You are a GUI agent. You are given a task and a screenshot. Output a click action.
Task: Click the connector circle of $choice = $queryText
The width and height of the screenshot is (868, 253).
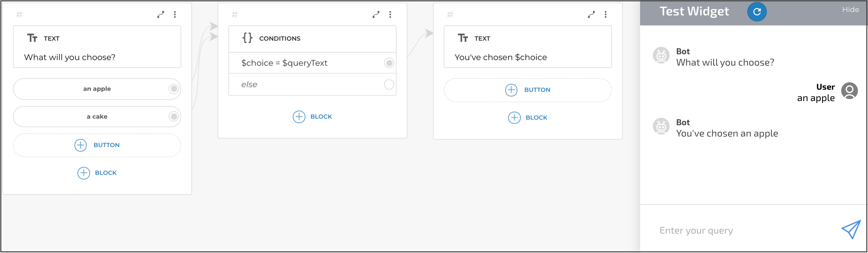tap(389, 63)
